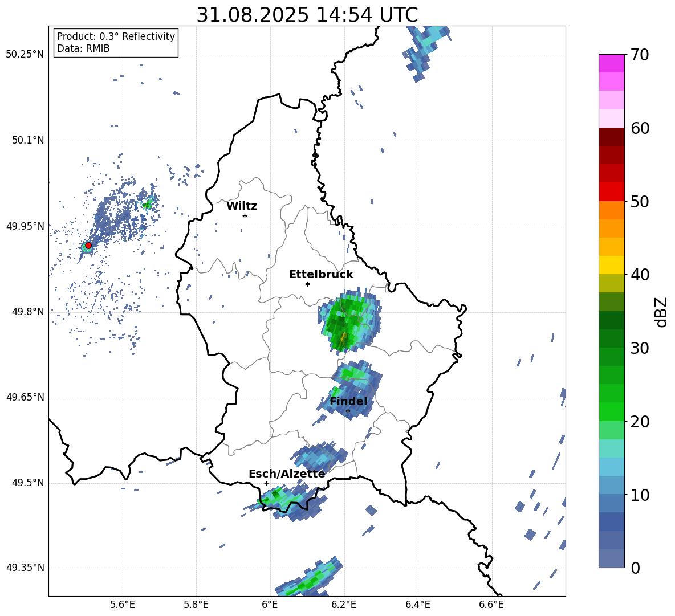
Task: Click the large green echo east of Ettelbruck
Action: pos(349,320)
